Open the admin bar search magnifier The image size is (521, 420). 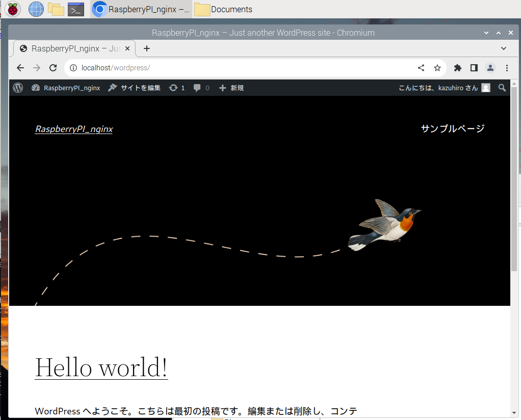pos(502,88)
